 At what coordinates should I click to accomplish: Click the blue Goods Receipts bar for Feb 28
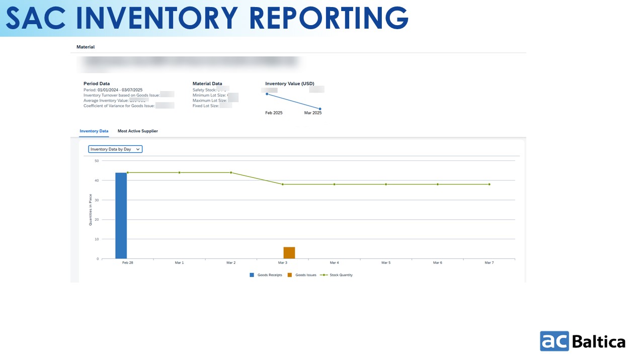(121, 216)
